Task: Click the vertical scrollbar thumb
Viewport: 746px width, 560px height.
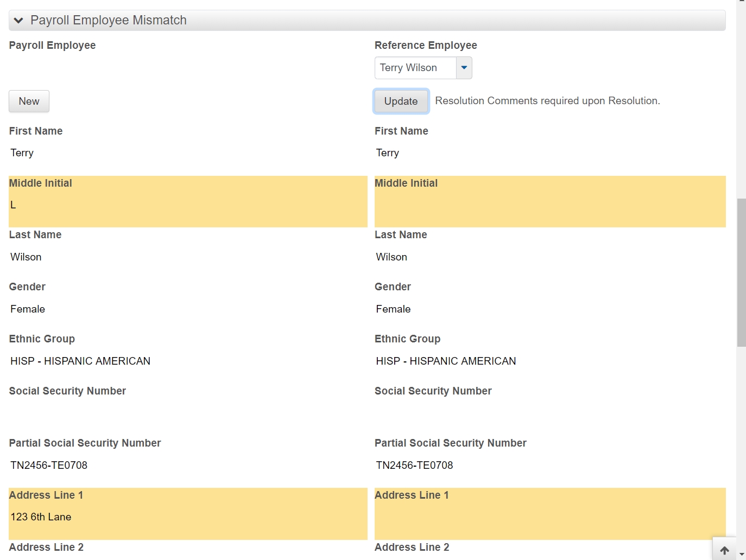Action: tap(741, 272)
